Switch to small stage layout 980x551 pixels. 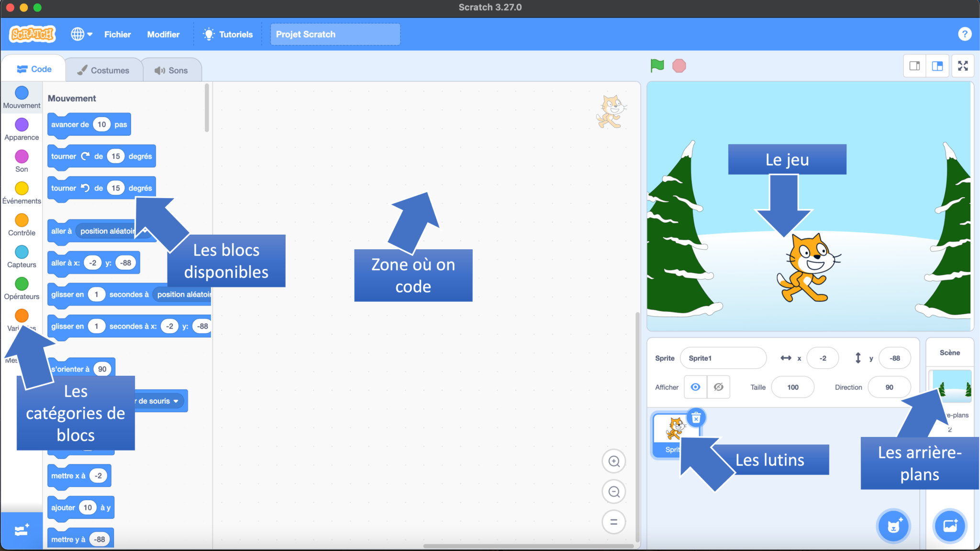coord(914,66)
